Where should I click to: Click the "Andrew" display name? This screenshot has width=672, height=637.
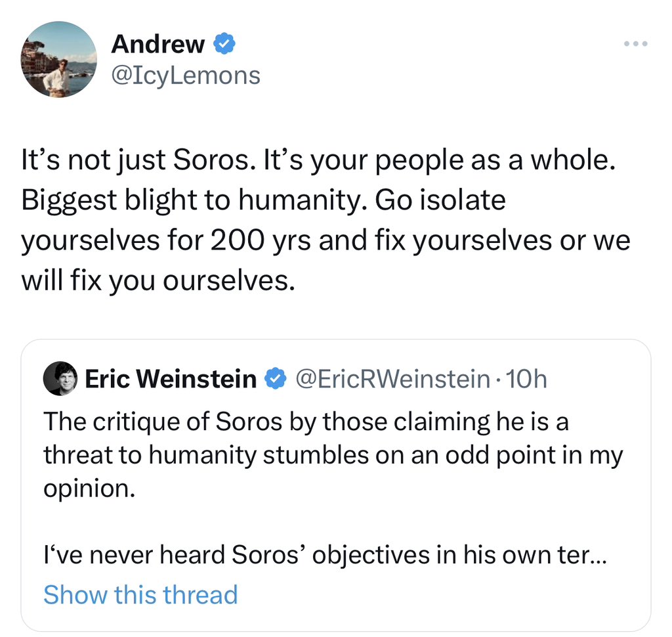tap(157, 45)
